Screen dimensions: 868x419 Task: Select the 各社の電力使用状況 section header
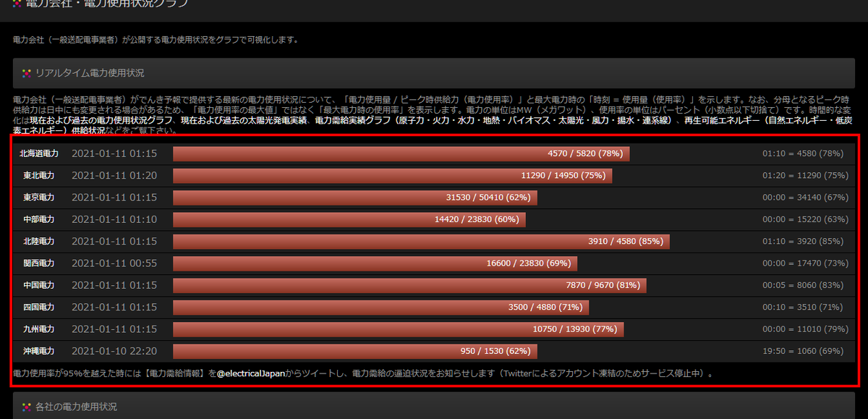[x=434, y=407]
